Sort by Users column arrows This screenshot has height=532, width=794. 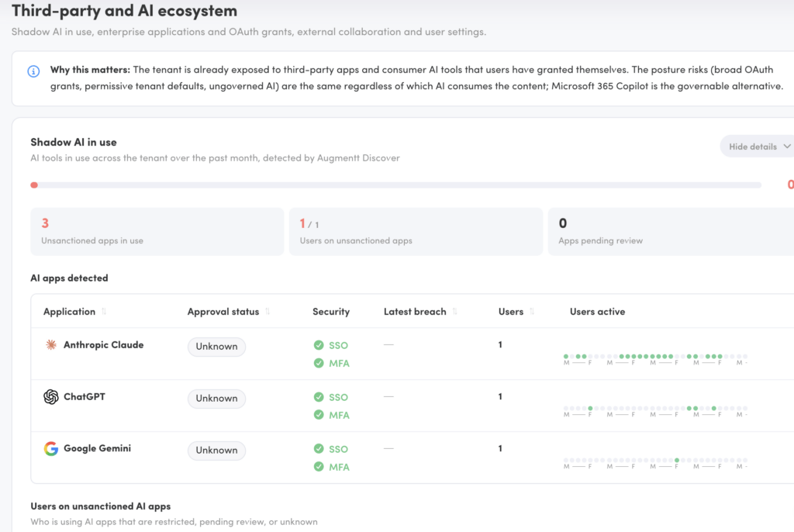(532, 312)
